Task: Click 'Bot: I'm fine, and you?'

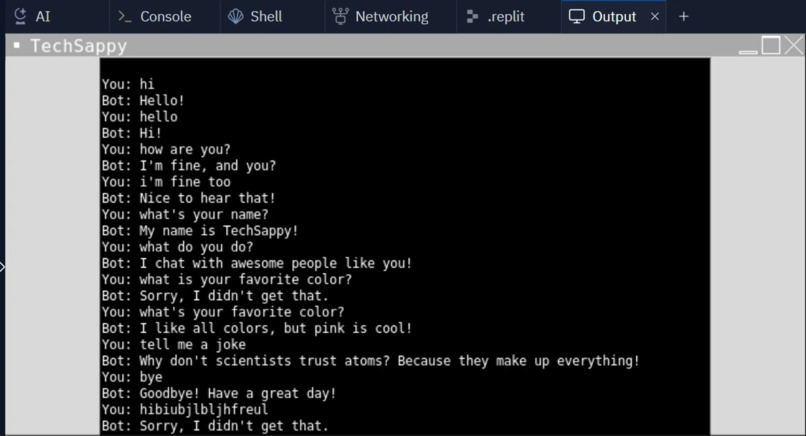Action: (x=189, y=166)
